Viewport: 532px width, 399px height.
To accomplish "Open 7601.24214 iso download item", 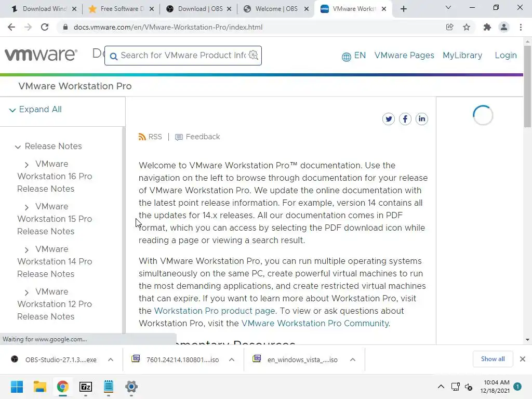I will [176, 360].
